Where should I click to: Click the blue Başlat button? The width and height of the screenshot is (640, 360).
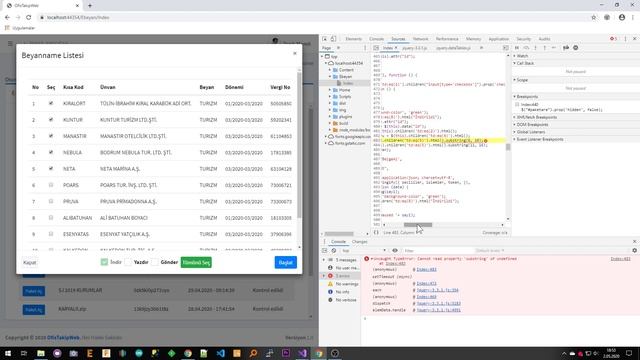(x=286, y=262)
